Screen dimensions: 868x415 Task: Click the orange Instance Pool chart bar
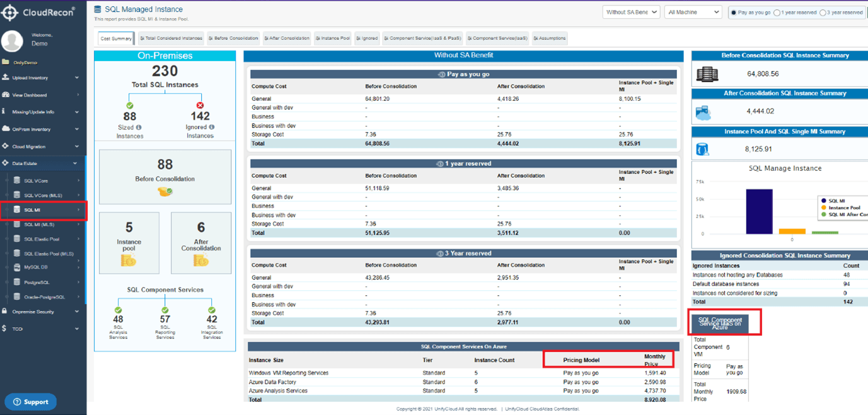click(792, 231)
